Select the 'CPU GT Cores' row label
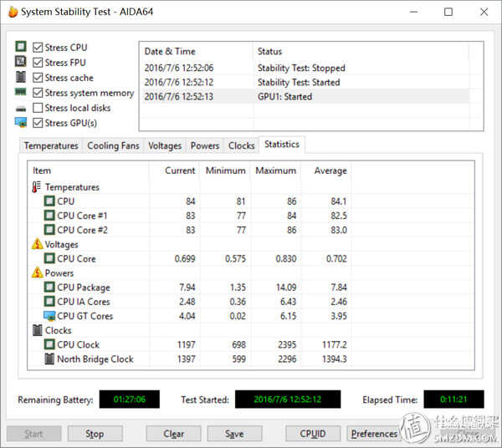The height and width of the screenshot is (448, 502). click(x=85, y=316)
